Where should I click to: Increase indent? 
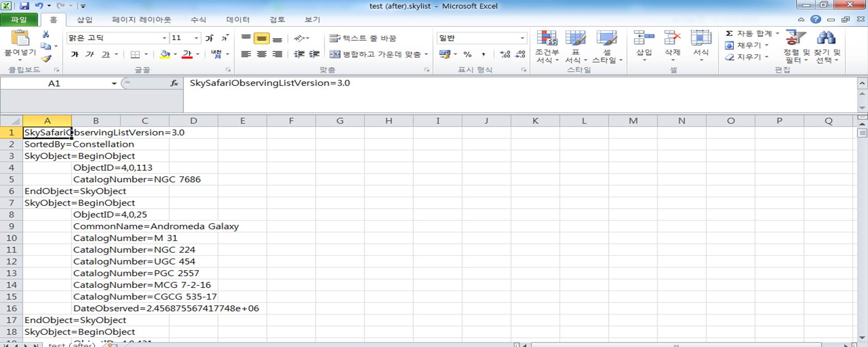(x=314, y=54)
